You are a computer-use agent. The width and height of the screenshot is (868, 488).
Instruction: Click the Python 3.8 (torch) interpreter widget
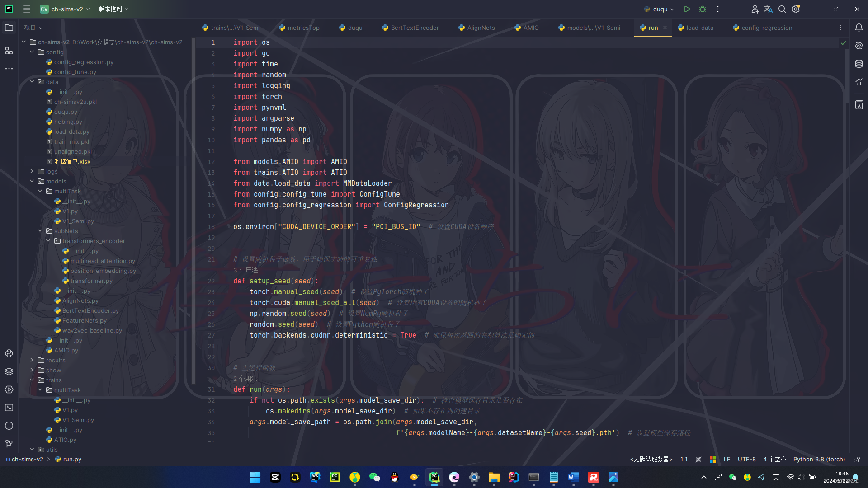[819, 460]
